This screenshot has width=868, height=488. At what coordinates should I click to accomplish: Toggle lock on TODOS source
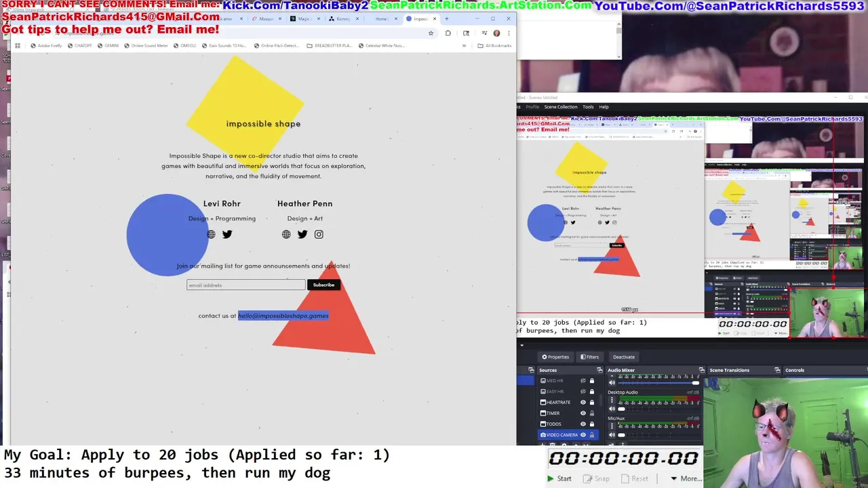(x=592, y=424)
